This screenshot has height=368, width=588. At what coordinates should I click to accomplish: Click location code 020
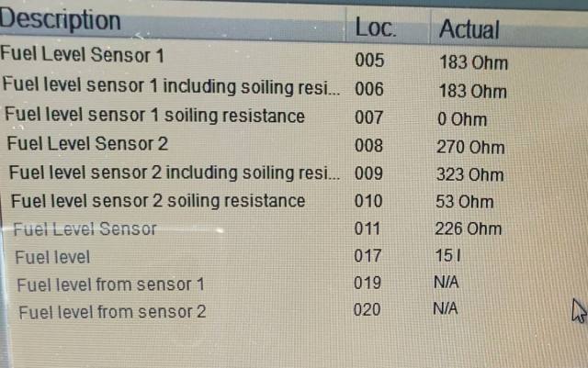coord(367,310)
